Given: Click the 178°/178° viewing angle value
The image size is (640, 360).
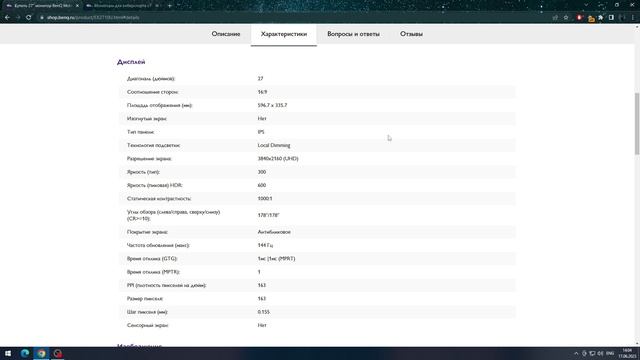Looking at the screenshot, I should coord(268,215).
